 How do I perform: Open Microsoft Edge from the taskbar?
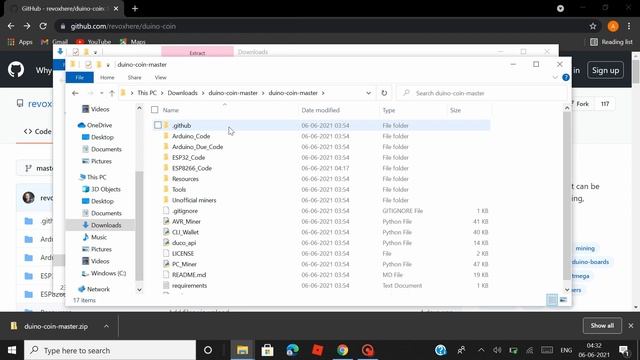point(292,350)
